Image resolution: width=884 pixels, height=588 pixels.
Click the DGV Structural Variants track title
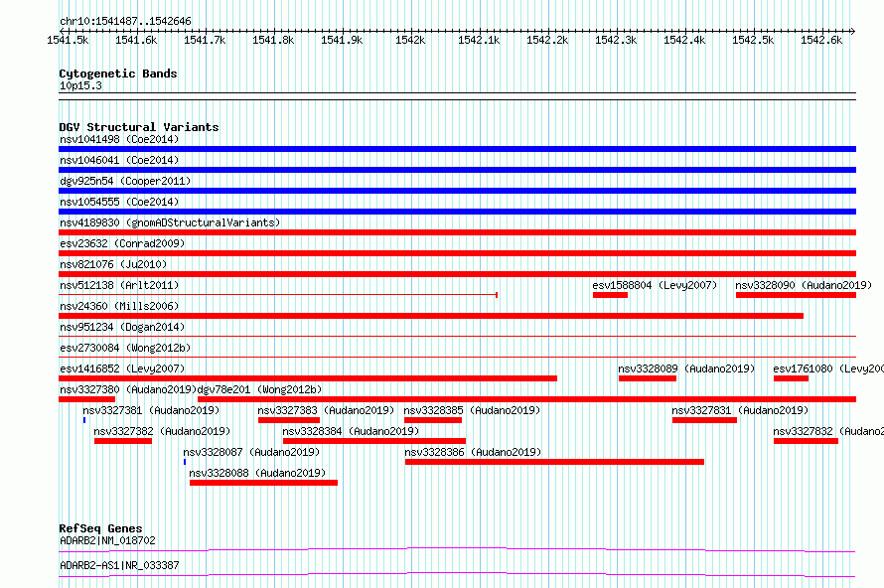[139, 127]
